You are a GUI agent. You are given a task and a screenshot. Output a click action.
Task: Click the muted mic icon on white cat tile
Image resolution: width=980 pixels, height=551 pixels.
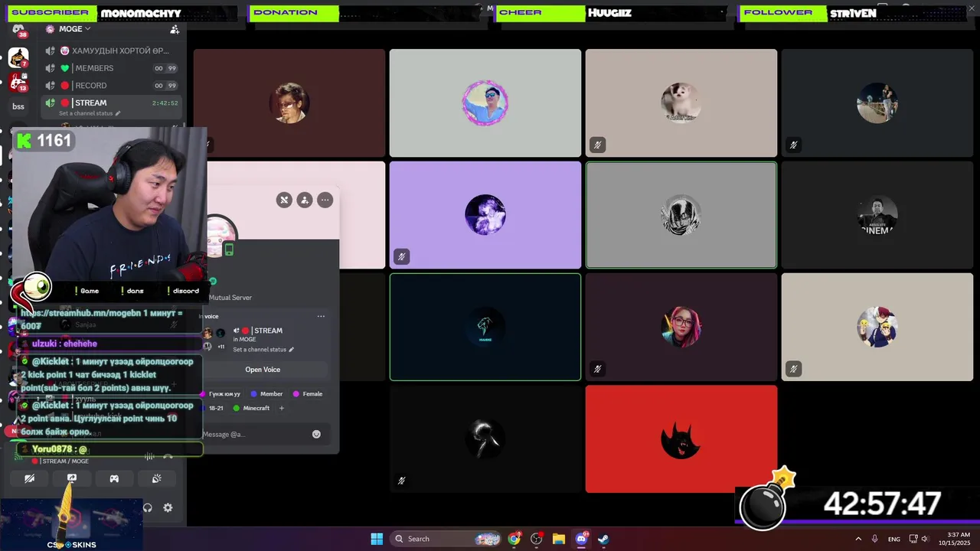[x=597, y=145]
